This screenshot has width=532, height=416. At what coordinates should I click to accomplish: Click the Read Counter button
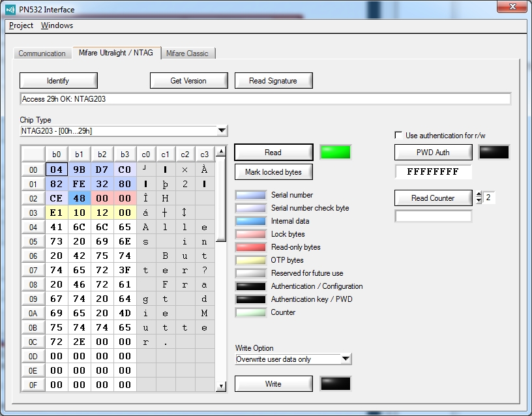434,198
